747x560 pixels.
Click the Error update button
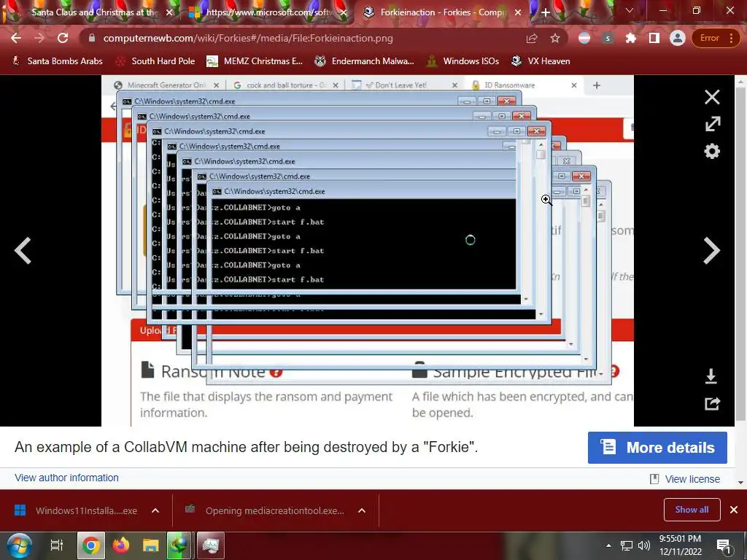click(709, 38)
